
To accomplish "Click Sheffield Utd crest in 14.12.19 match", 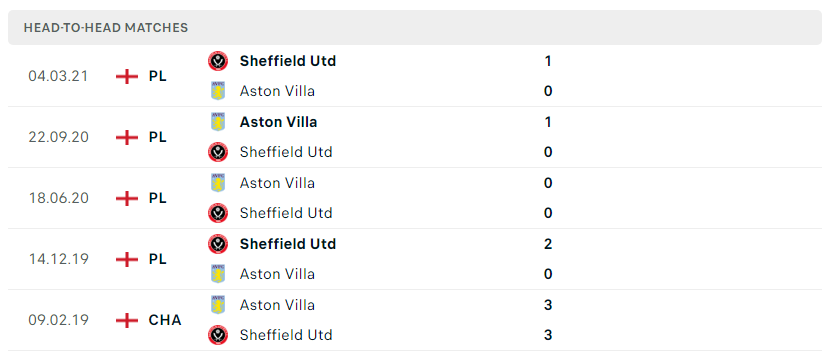I will click(x=217, y=244).
